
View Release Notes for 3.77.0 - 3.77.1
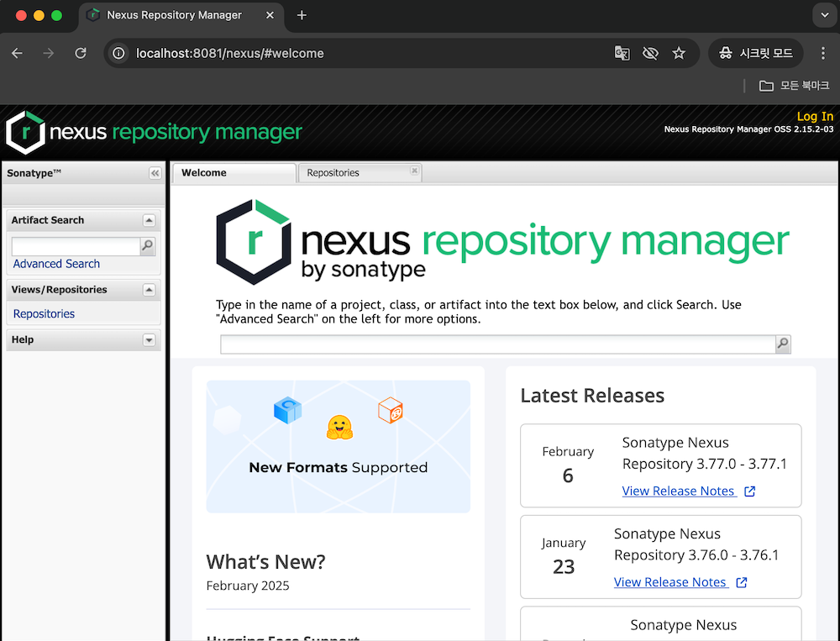pyautogui.click(x=679, y=491)
